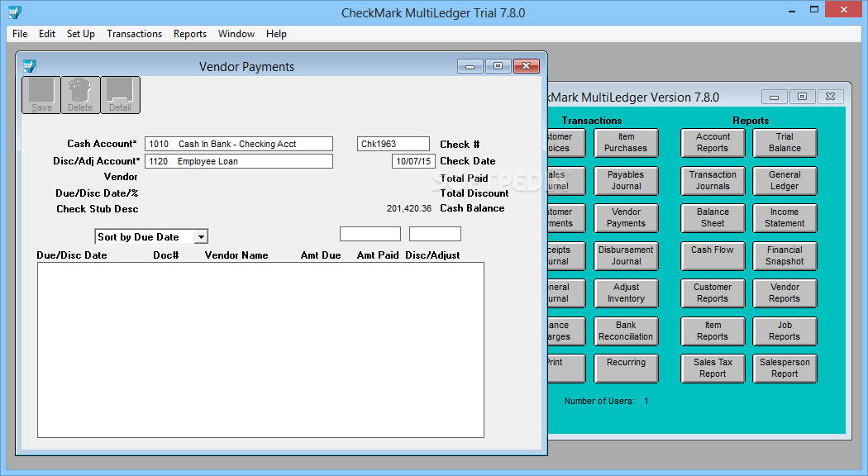Click the Recurring button
Viewport: 868px width, 476px height.
[626, 369]
